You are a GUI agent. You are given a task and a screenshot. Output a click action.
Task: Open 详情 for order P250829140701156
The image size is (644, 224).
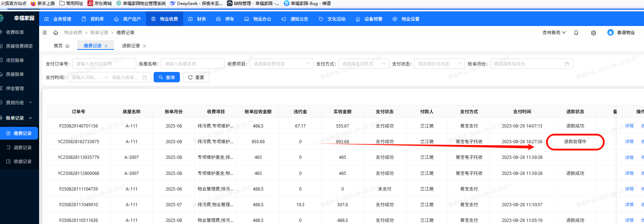point(629,126)
